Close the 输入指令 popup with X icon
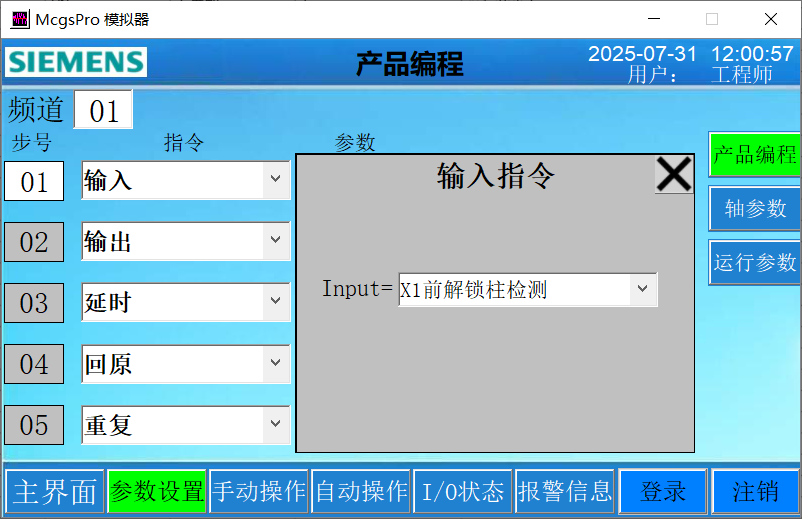 point(674,175)
